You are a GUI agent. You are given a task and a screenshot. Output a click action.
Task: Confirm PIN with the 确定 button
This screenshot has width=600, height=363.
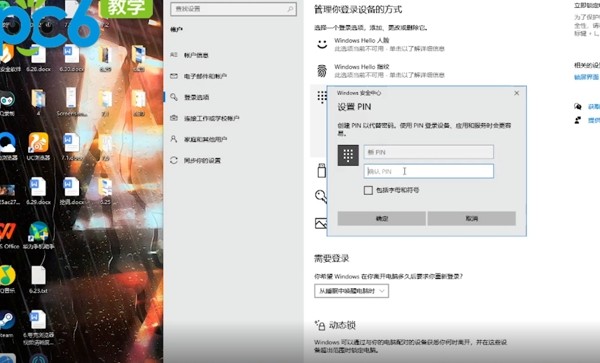(x=382, y=218)
